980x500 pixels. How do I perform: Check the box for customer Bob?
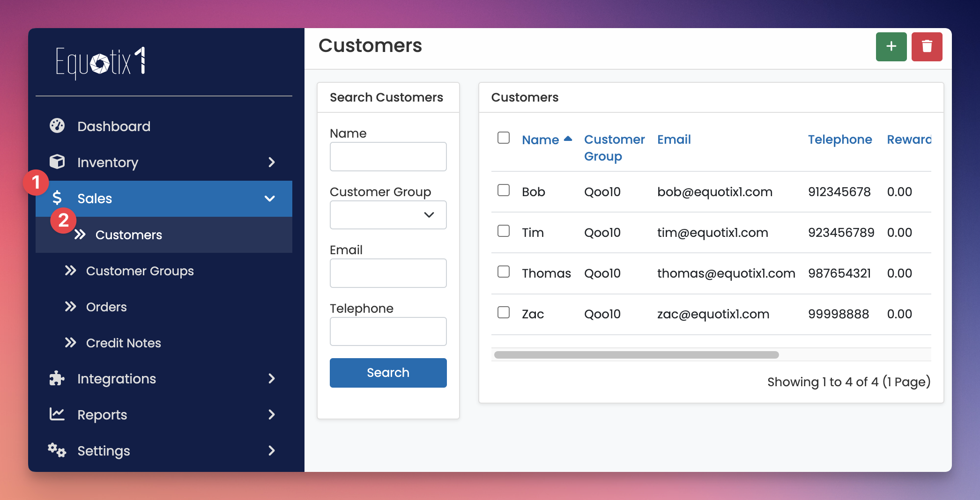tap(504, 190)
